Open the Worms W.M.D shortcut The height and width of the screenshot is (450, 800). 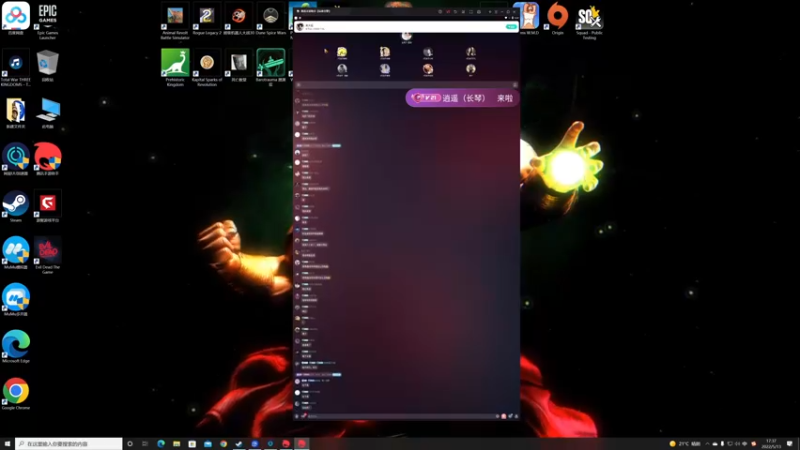click(529, 18)
